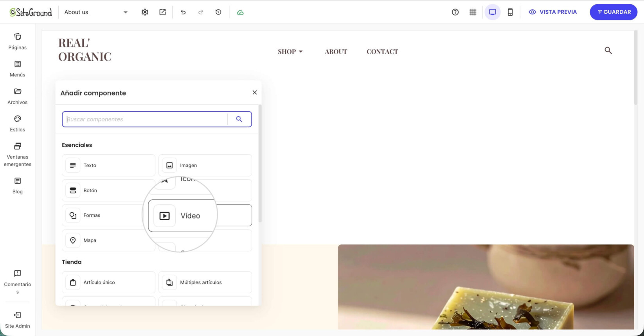Image resolution: width=644 pixels, height=336 pixels.
Task: Click VISTA PREVIA button
Action: point(553,12)
